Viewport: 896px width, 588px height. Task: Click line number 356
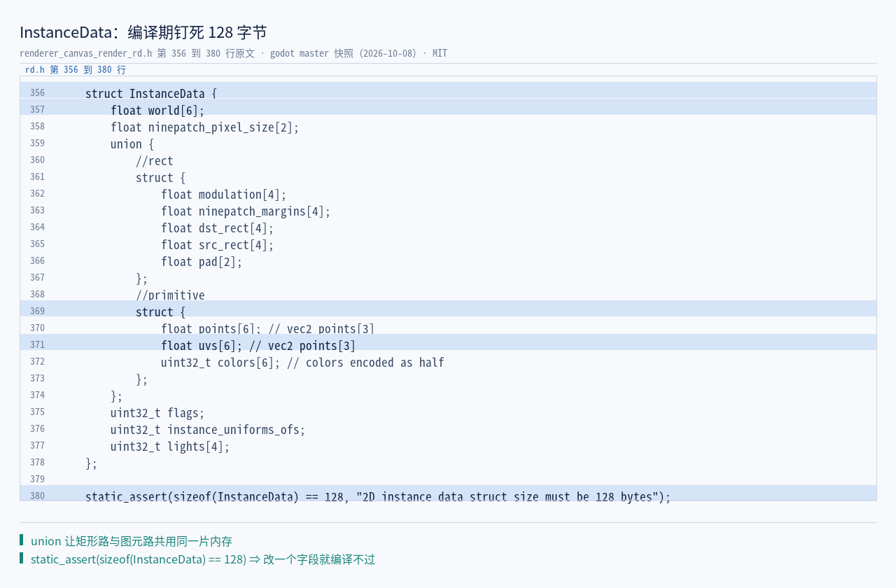tap(37, 93)
